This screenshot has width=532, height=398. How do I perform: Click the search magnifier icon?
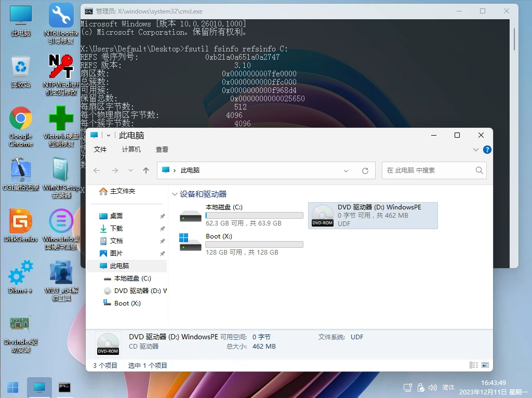(x=479, y=170)
